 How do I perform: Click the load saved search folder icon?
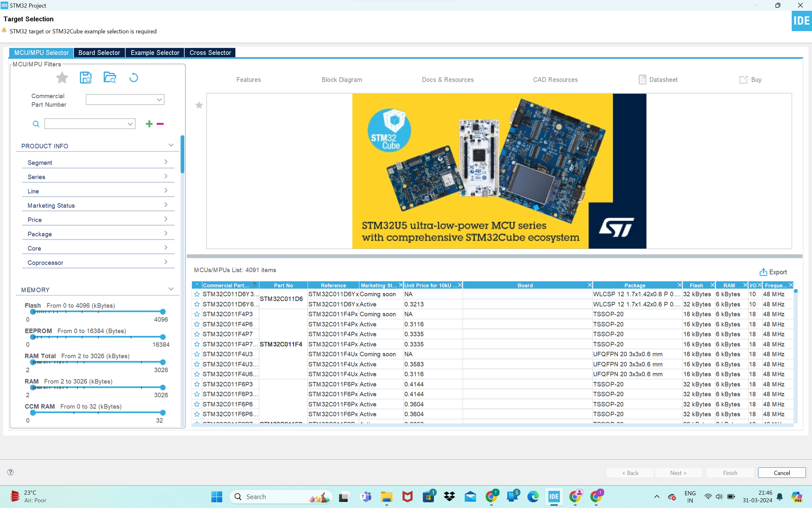[x=110, y=78]
